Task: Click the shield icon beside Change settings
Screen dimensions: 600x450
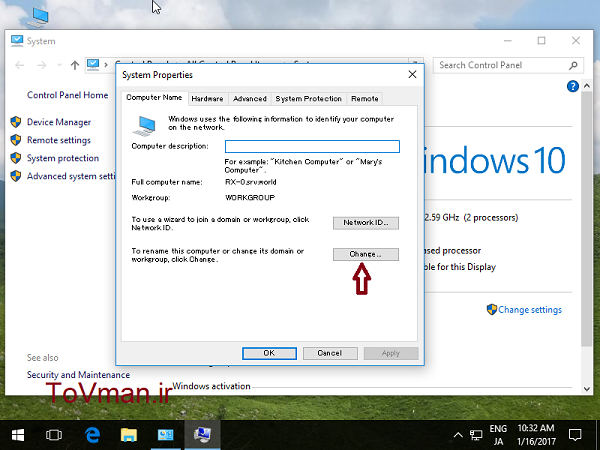Action: click(x=492, y=309)
